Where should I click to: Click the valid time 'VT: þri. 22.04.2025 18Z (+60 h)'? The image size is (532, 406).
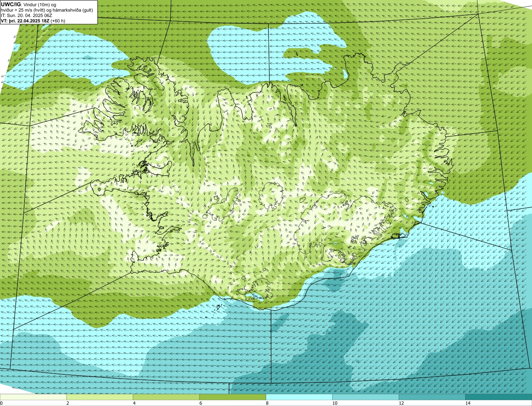(33, 21)
